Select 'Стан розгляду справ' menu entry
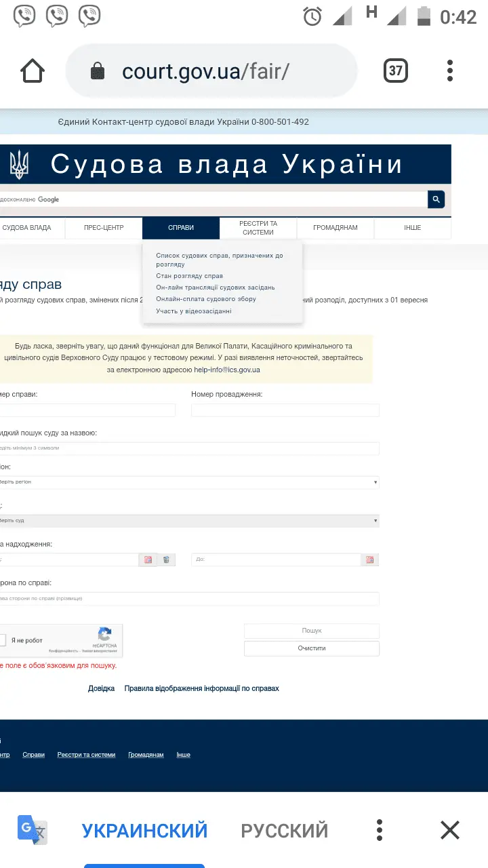 189,276
